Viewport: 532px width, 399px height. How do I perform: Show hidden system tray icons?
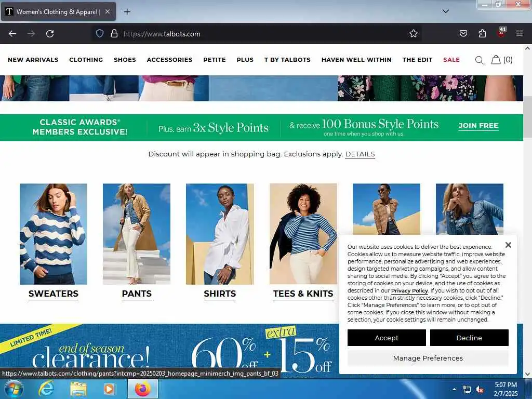(454, 389)
